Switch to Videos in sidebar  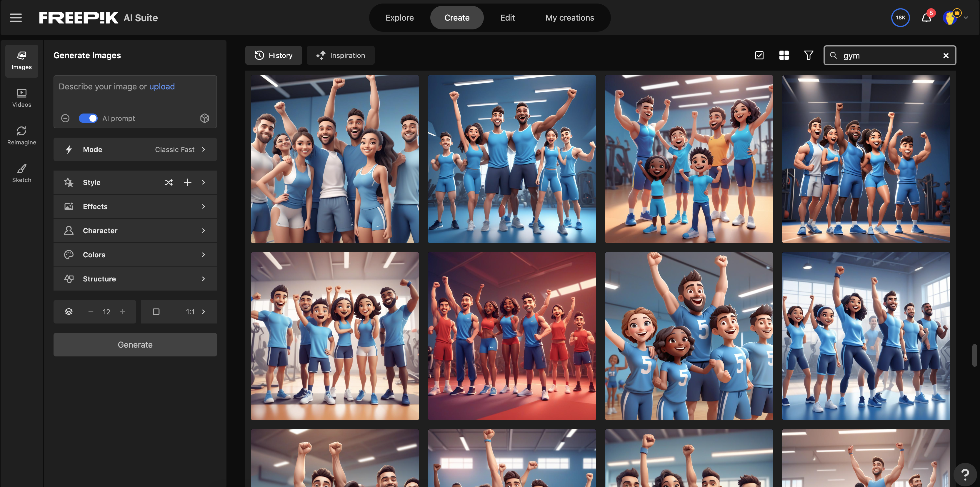tap(22, 98)
